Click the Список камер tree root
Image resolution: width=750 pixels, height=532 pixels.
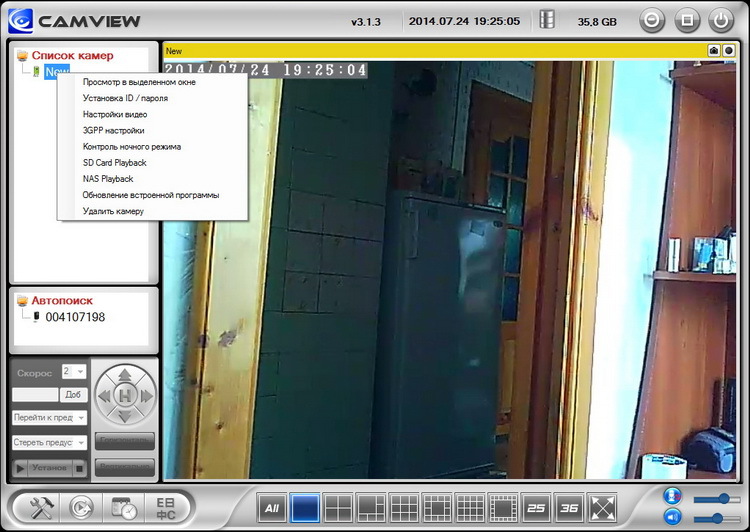point(72,55)
